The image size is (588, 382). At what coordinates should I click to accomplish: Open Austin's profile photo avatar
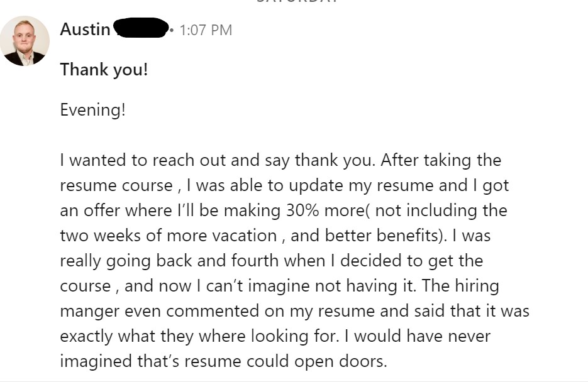[25, 41]
